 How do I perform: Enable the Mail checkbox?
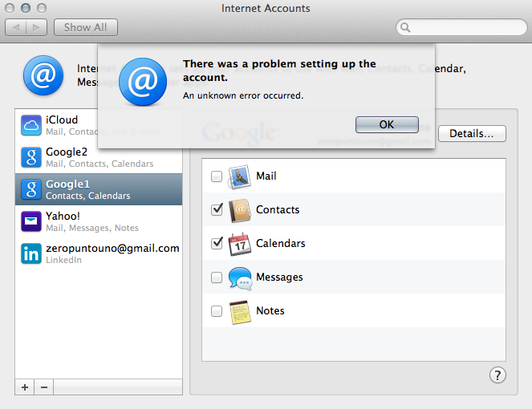[217, 176]
